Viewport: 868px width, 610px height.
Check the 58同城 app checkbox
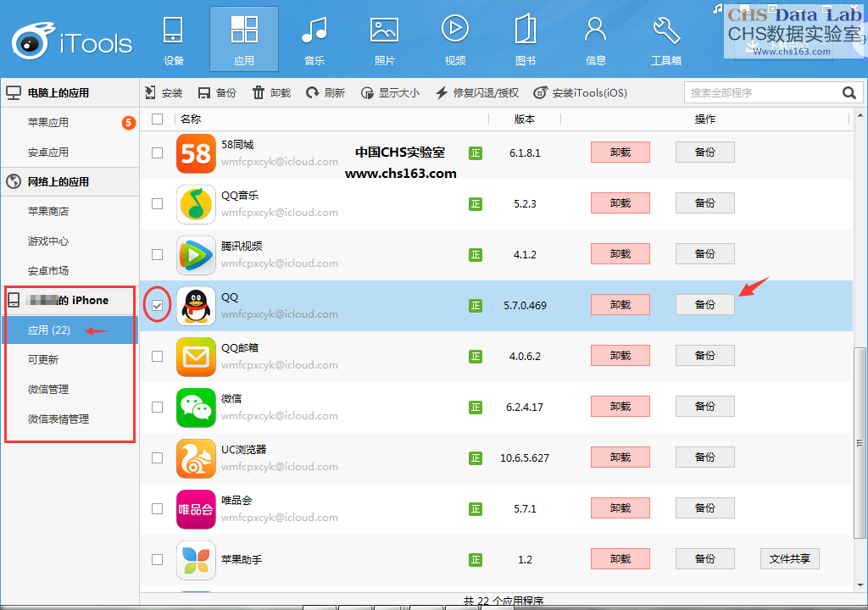[157, 152]
